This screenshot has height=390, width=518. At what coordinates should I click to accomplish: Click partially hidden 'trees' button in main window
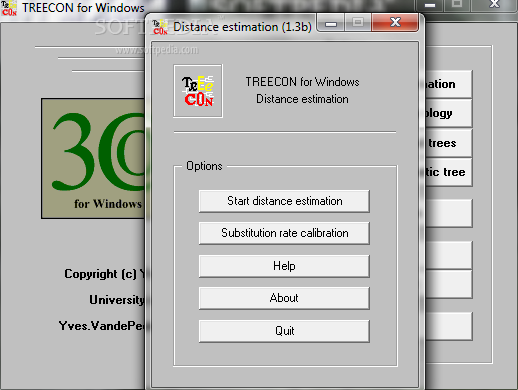pos(448,143)
